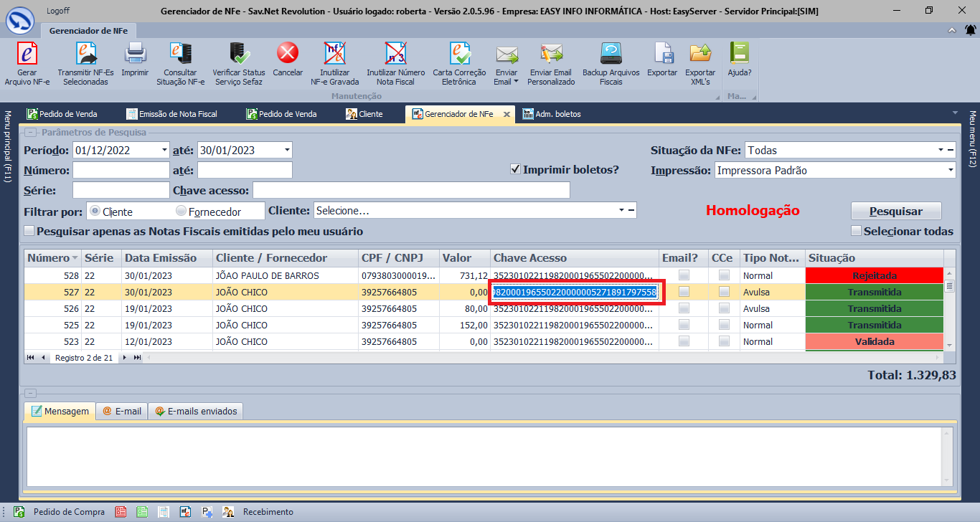Open Consultar Situação NF-e
The width and height of the screenshot is (980, 522).
click(x=180, y=64)
